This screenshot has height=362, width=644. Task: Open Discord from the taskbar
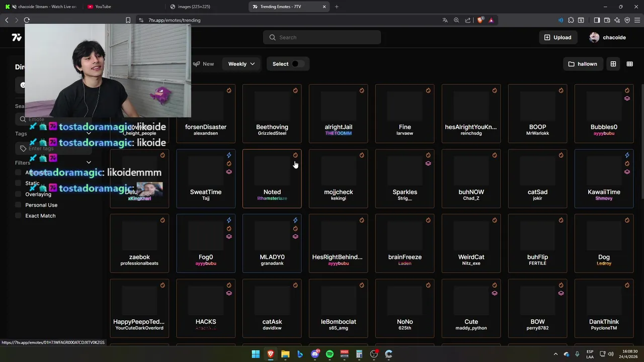(x=315, y=354)
